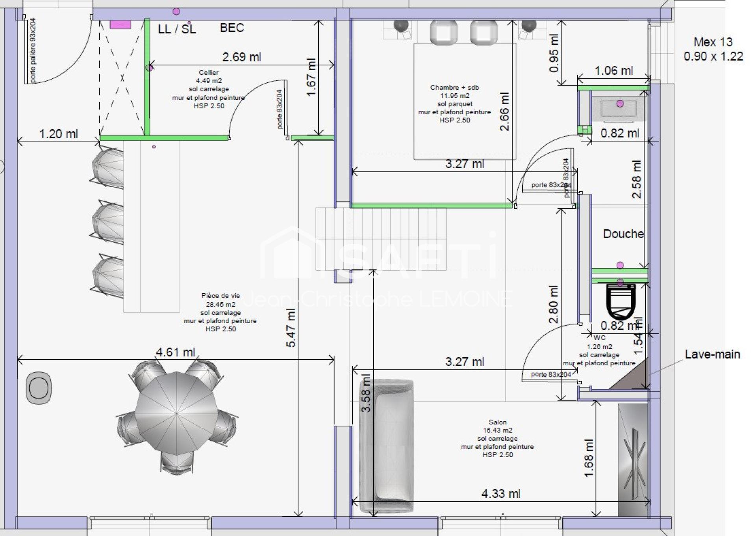
Task: Click the round dining table
Action: (176, 413)
